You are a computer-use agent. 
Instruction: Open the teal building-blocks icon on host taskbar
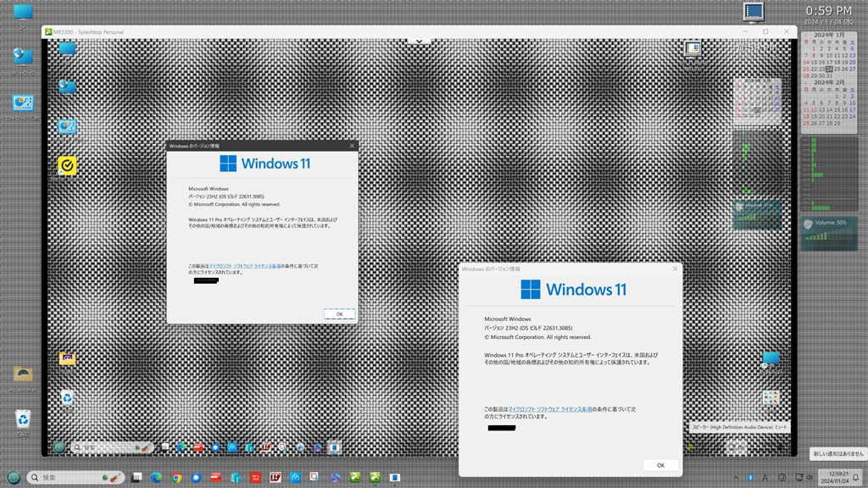click(x=236, y=477)
